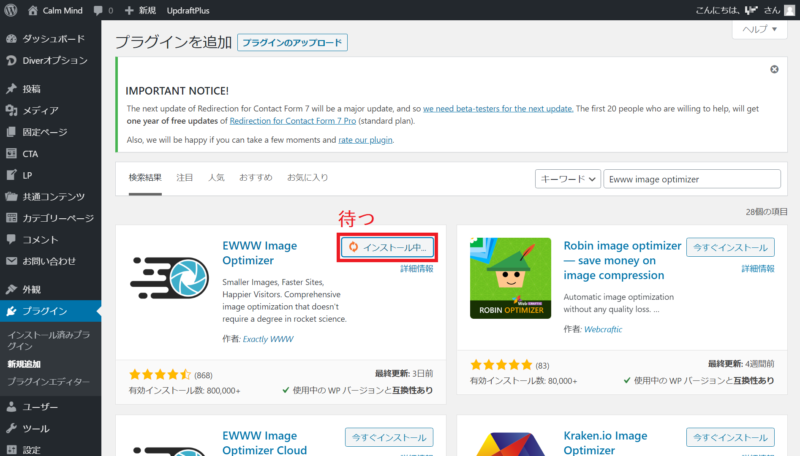The image size is (800, 456).
Task: Open the Kraken.io Image Optimizer title link
Action: [x=605, y=443]
